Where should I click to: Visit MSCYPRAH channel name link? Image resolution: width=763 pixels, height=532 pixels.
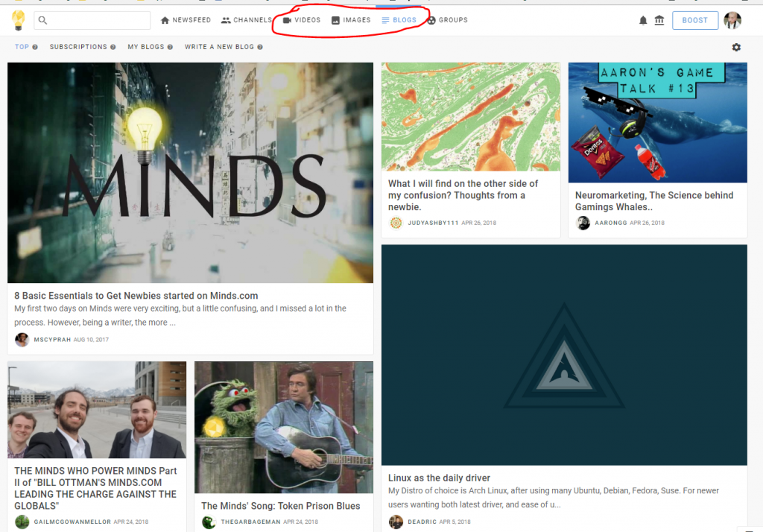(52, 340)
